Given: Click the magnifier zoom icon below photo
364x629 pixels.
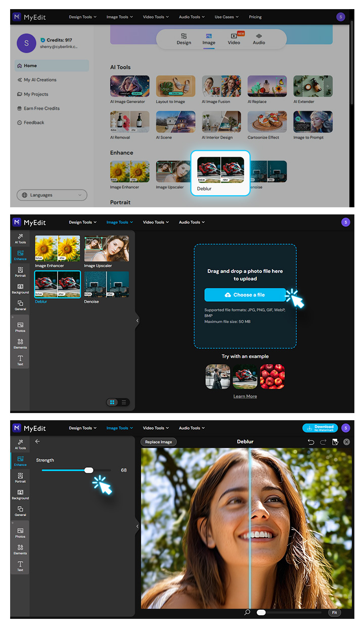Looking at the screenshot, I should 247,612.
